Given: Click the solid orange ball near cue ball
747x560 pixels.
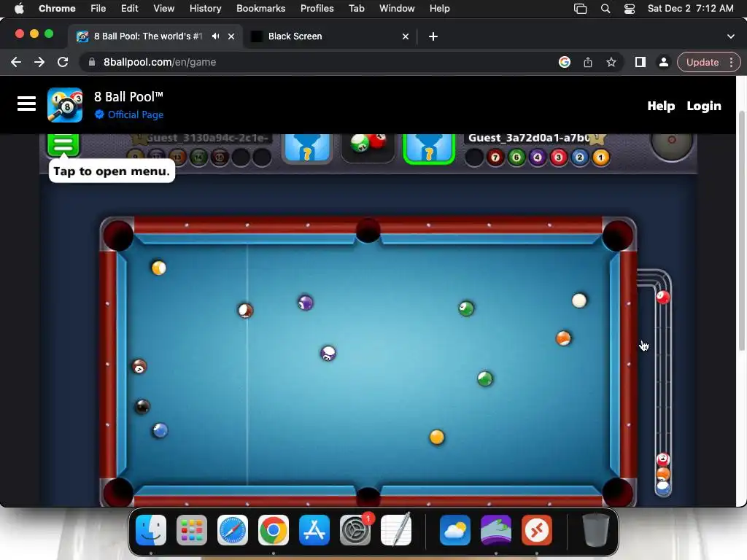Looking at the screenshot, I should click(x=564, y=338).
